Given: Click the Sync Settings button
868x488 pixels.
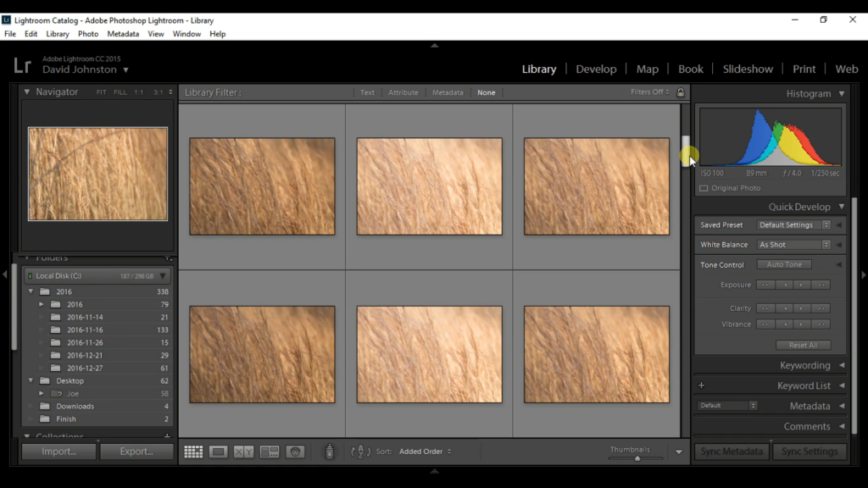Looking at the screenshot, I should click(810, 452).
